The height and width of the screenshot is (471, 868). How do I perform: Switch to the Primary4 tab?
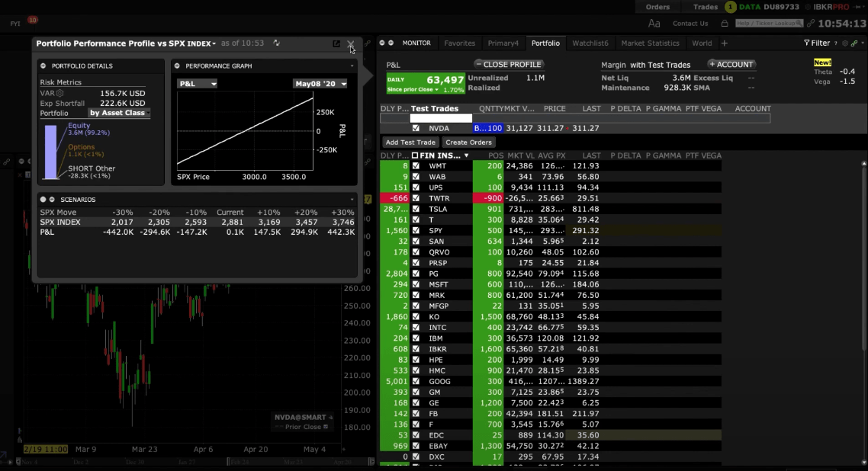503,43
